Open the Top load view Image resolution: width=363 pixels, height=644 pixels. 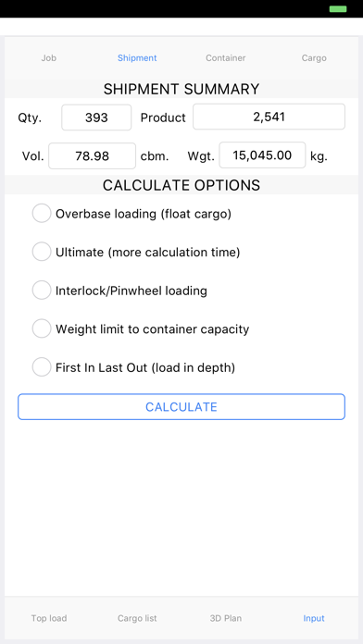(49, 618)
